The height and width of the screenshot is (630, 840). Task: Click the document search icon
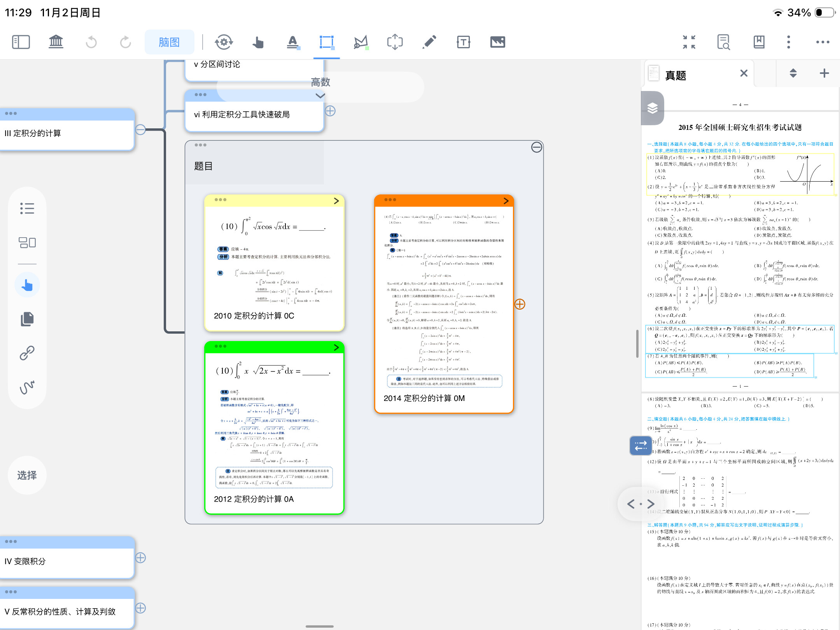[723, 42]
